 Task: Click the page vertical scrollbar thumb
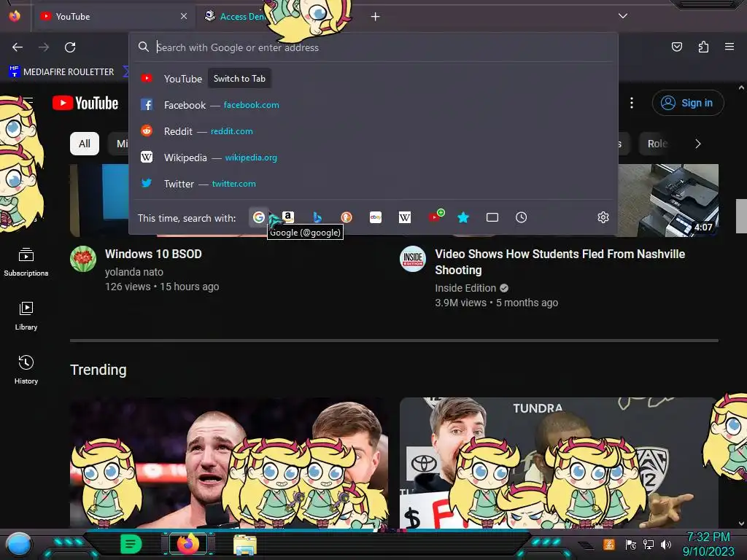[x=741, y=216]
